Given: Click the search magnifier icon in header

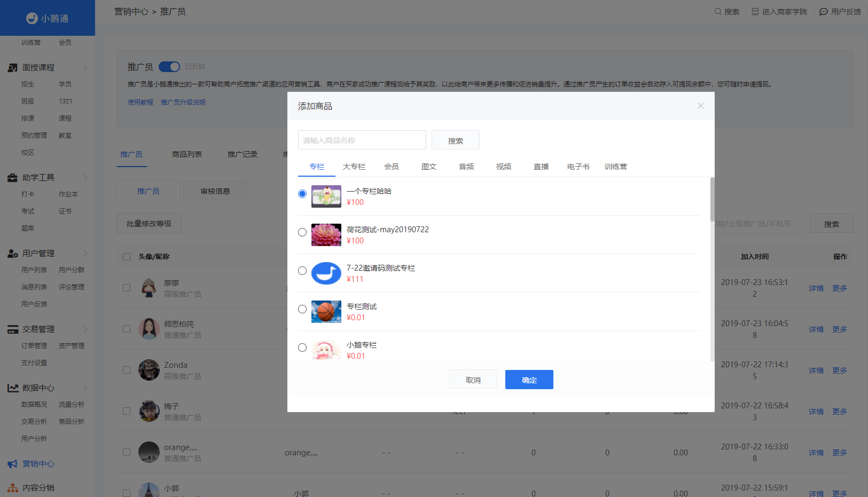Looking at the screenshot, I should pos(718,11).
